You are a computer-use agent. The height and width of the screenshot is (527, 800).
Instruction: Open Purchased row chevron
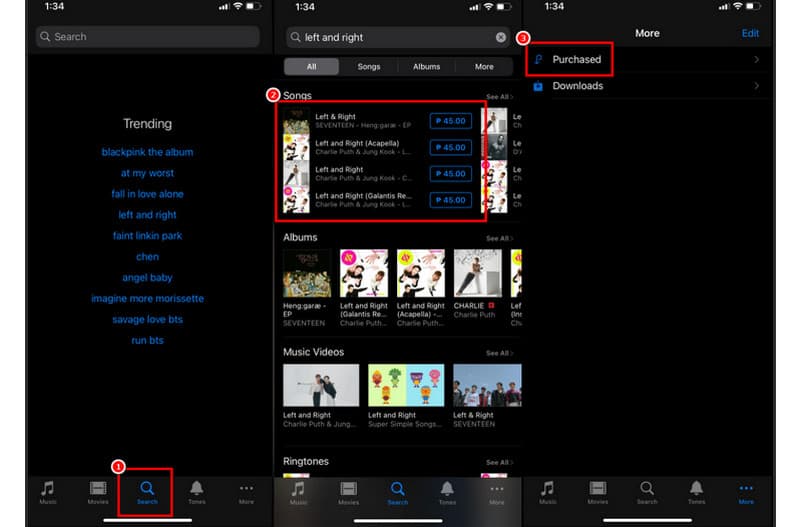point(757,59)
